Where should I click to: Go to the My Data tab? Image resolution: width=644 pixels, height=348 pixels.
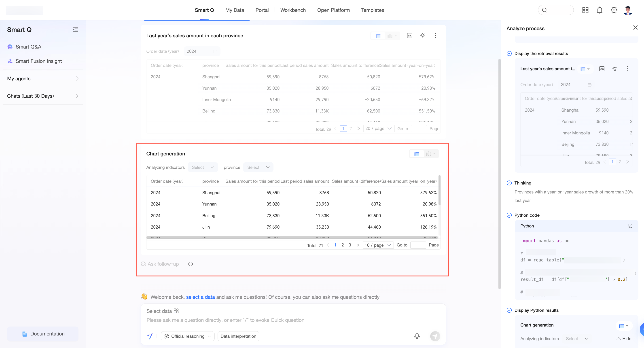tap(235, 10)
